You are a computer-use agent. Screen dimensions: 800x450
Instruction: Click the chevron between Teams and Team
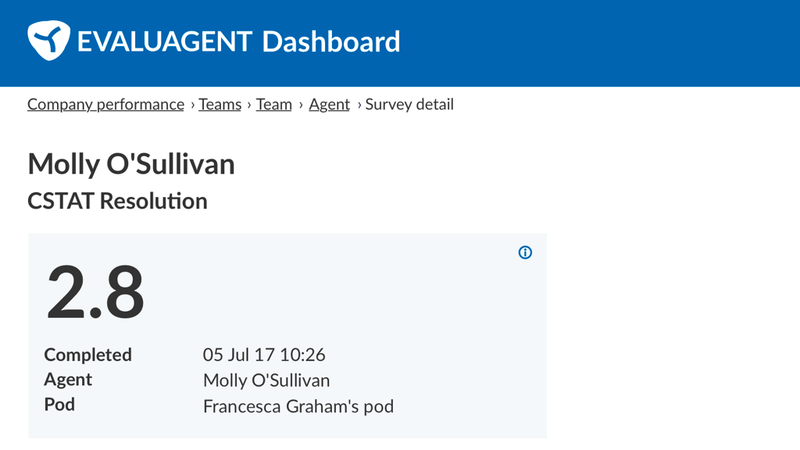click(x=249, y=104)
